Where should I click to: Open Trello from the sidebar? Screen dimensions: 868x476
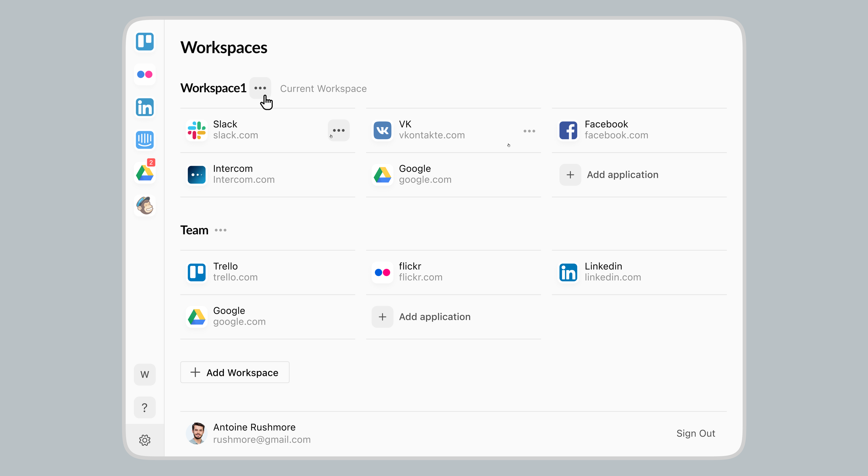145,41
